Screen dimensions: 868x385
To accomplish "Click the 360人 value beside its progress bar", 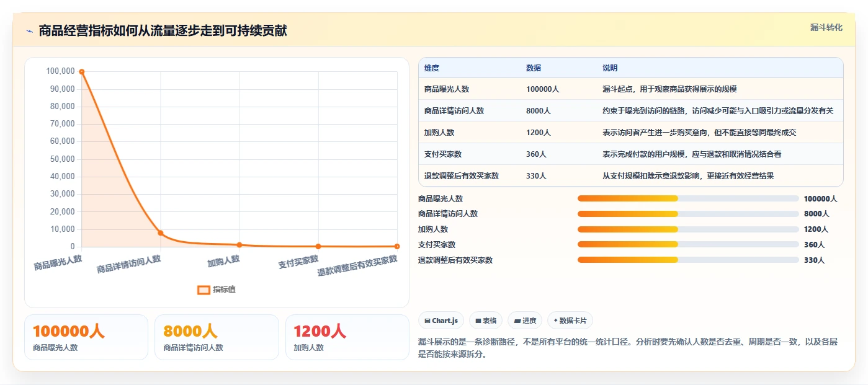I will [x=814, y=245].
